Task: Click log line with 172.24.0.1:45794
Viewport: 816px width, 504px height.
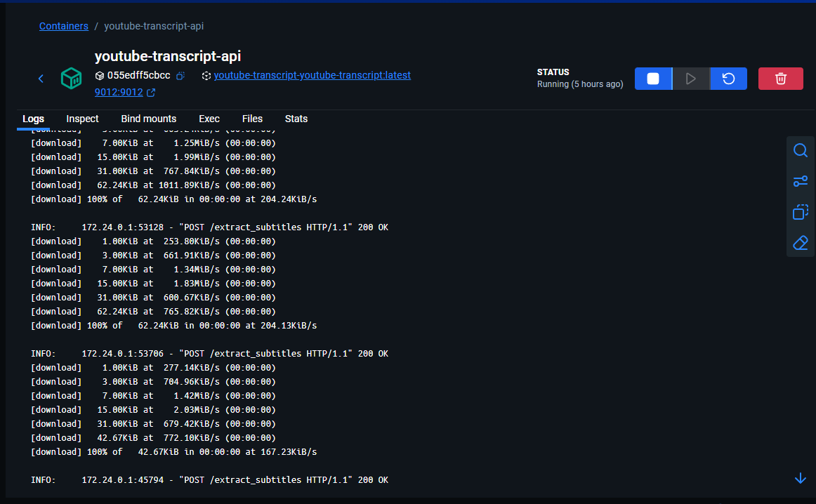Action: (209, 480)
